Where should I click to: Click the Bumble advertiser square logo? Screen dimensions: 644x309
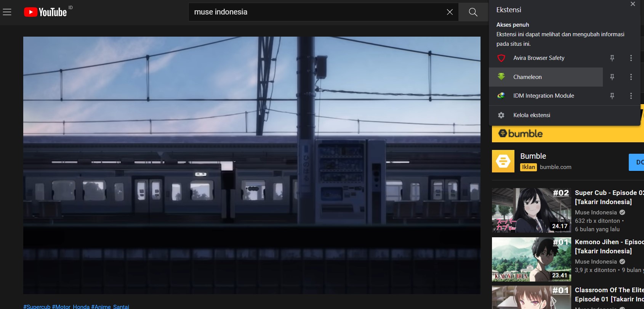(x=503, y=161)
